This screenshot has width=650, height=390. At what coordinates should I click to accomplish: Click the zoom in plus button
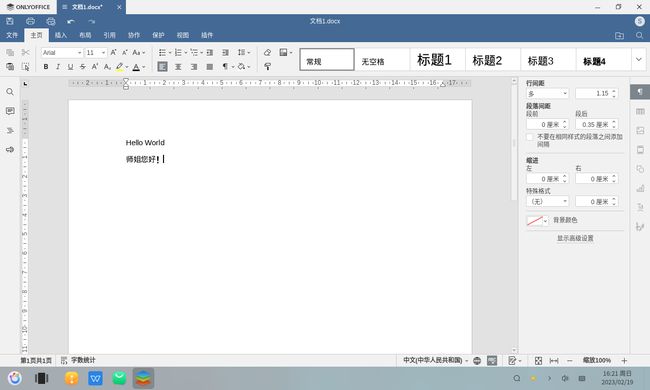click(x=624, y=361)
